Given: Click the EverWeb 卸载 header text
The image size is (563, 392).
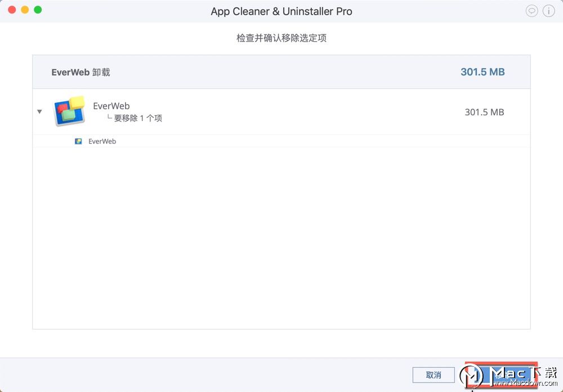Looking at the screenshot, I should [x=81, y=73].
